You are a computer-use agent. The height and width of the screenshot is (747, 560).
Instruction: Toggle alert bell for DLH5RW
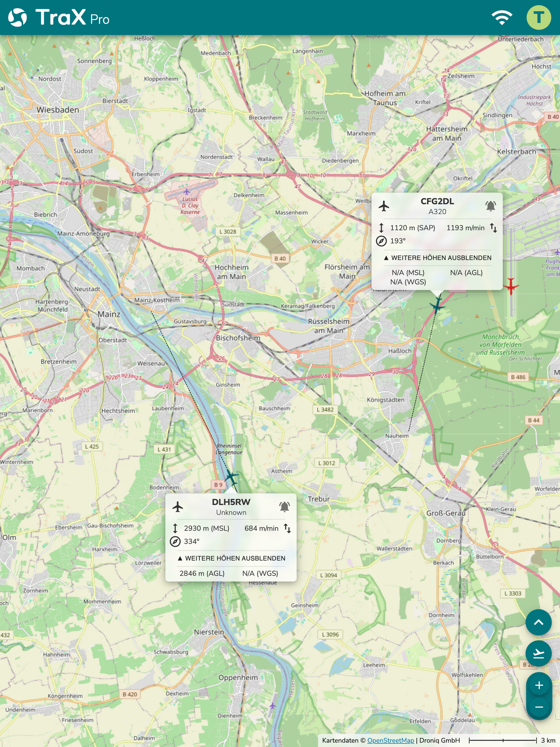[284, 507]
